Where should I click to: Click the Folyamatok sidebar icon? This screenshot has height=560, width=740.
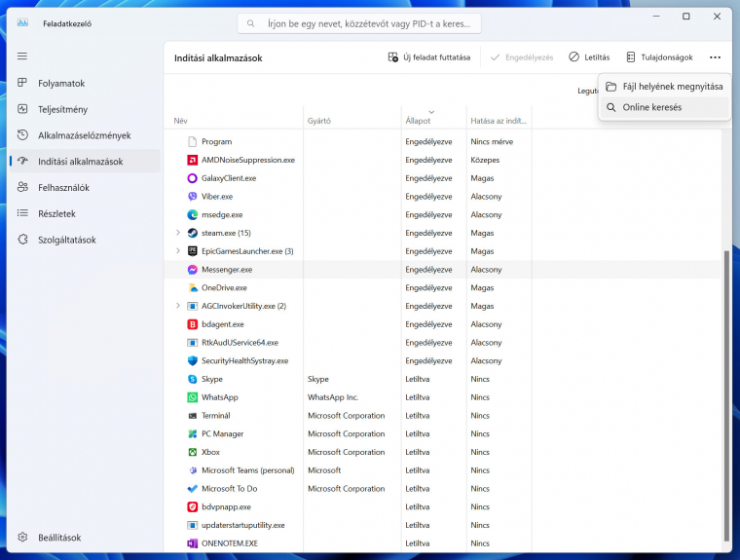(22, 83)
